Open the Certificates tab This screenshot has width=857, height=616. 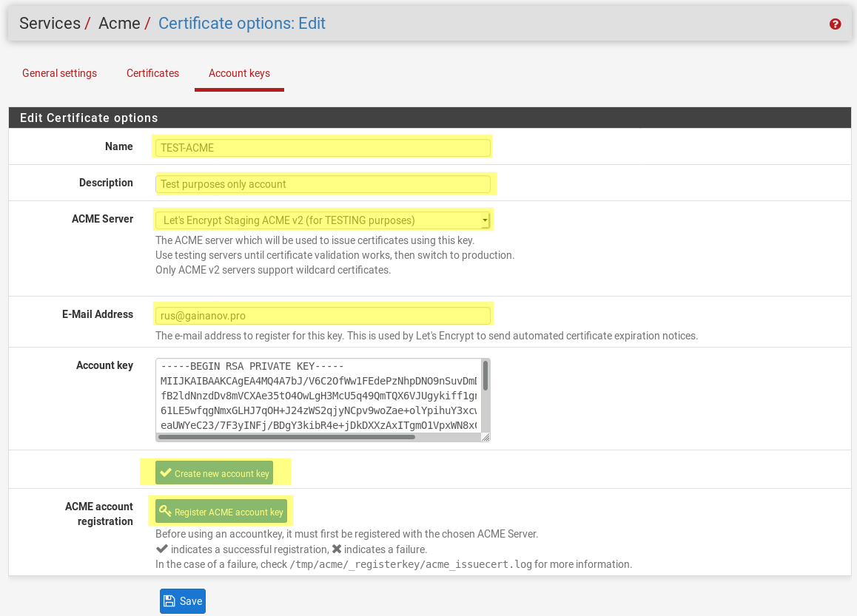coord(152,73)
